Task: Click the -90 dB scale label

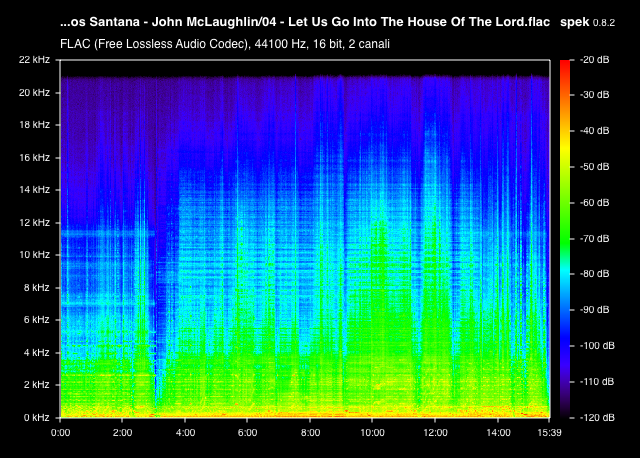Action: click(595, 309)
